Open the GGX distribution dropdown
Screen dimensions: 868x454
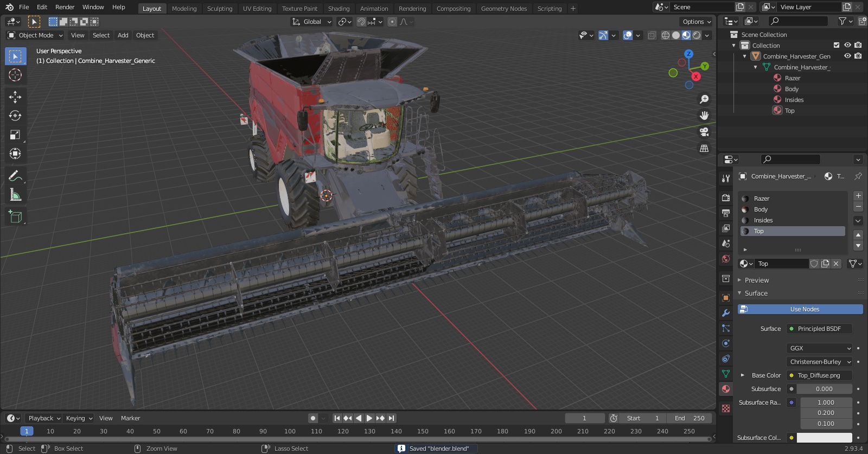(x=820, y=348)
